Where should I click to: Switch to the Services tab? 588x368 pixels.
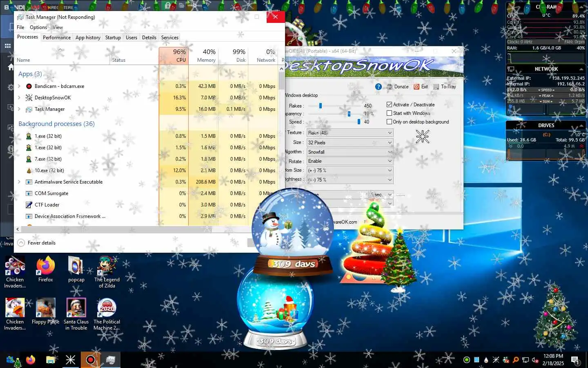click(170, 38)
